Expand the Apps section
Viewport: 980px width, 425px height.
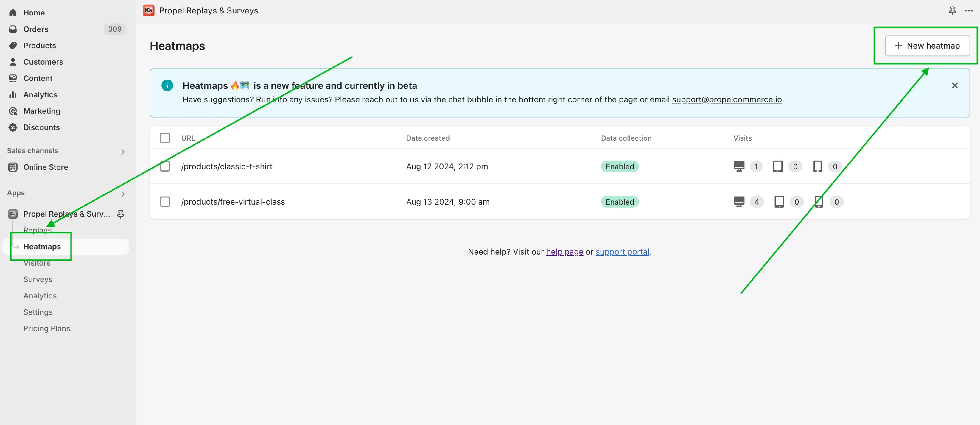pos(122,194)
